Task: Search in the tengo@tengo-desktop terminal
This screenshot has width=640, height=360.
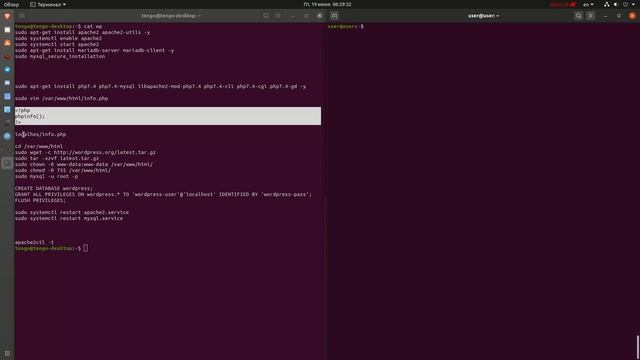Action: [266, 16]
